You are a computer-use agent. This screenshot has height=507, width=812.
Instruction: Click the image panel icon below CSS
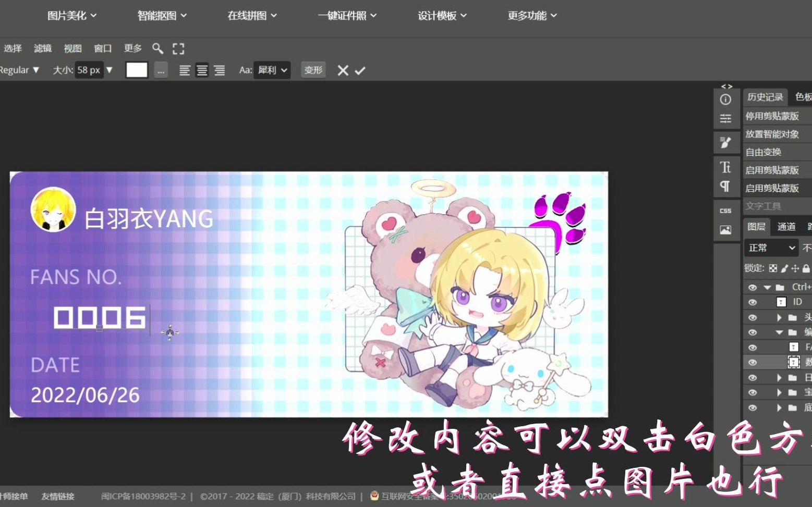[725, 229]
